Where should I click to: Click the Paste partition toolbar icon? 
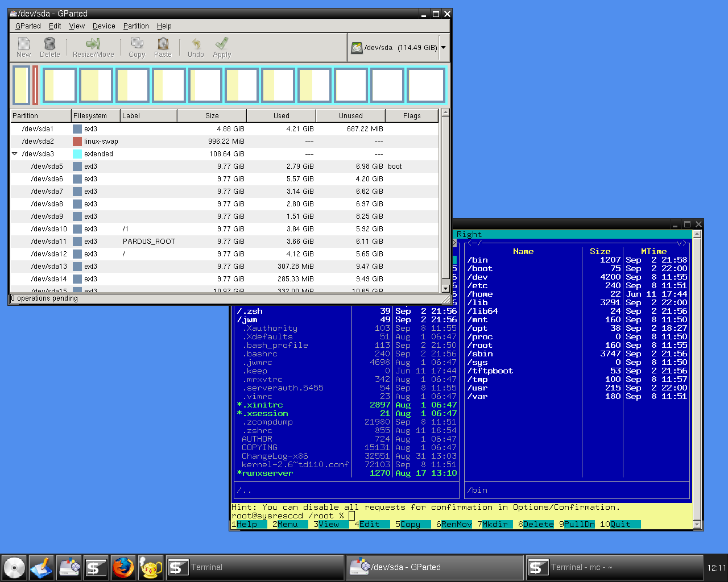(163, 47)
